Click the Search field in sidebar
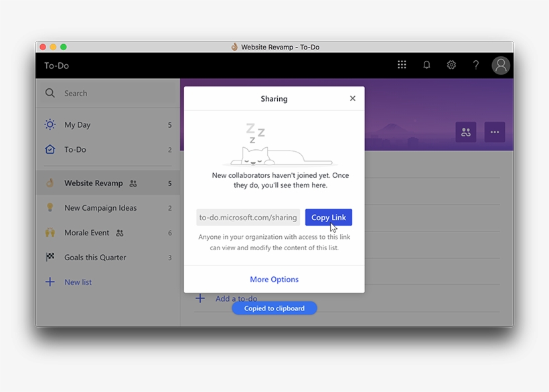 [108, 93]
